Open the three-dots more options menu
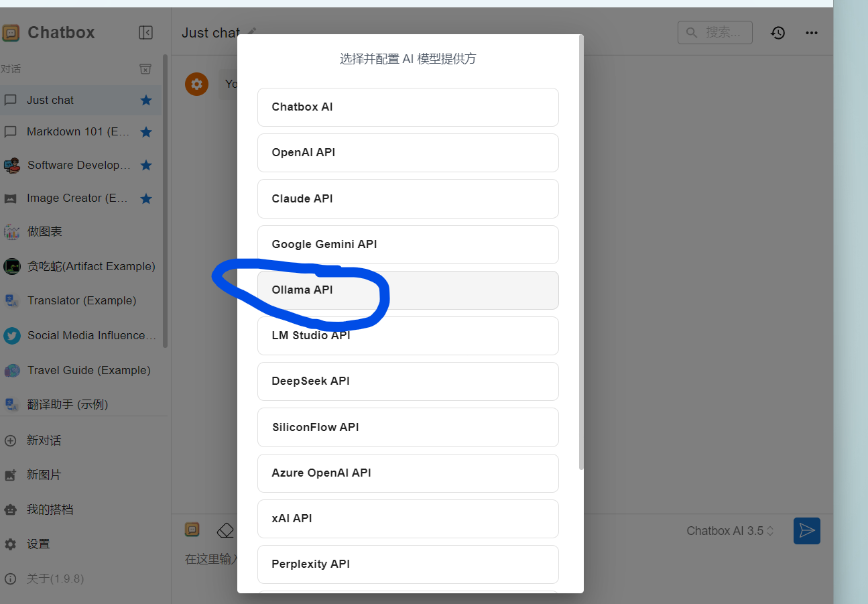The width and height of the screenshot is (868, 604). point(812,32)
